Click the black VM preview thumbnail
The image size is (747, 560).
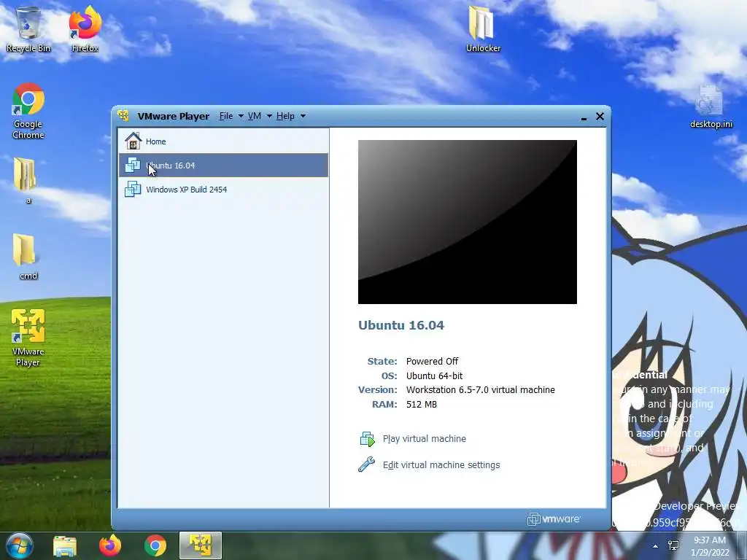tap(468, 222)
